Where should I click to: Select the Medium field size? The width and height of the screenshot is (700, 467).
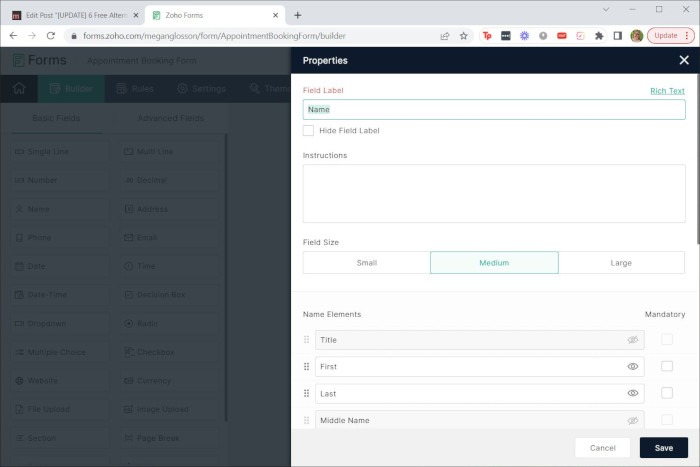[x=494, y=263]
